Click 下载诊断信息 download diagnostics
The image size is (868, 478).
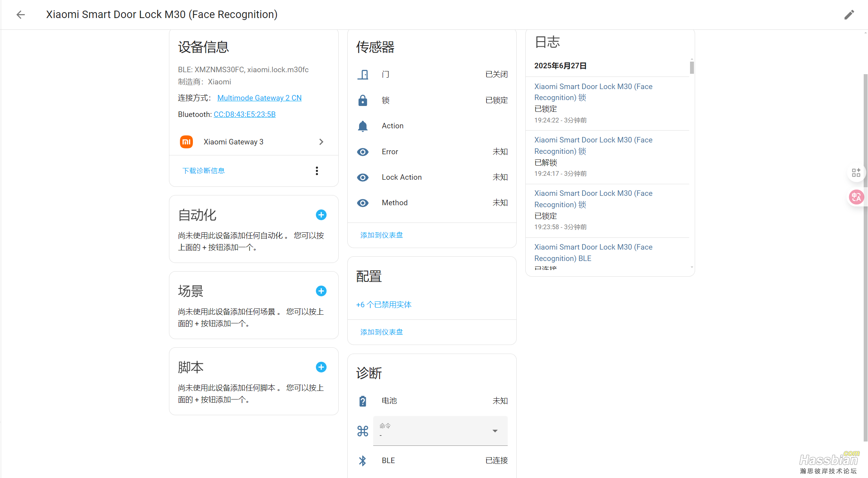click(x=203, y=171)
